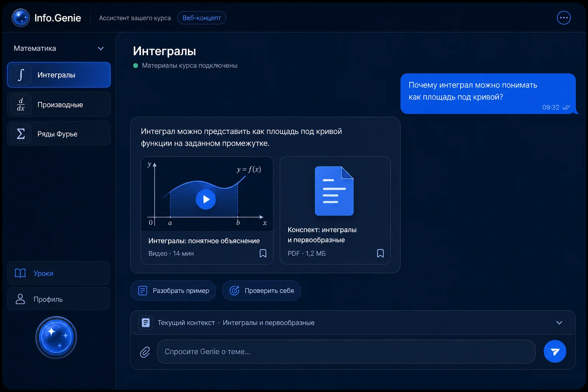
Task: Select the Интегралы topic
Action: [x=59, y=75]
